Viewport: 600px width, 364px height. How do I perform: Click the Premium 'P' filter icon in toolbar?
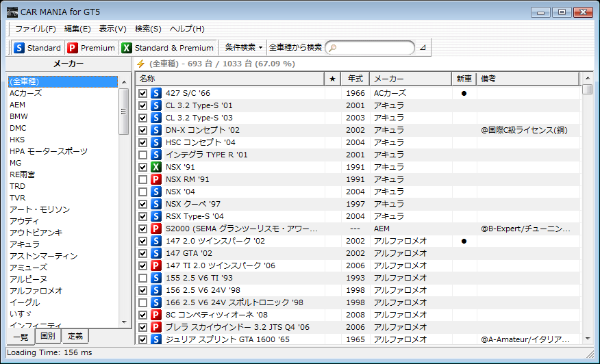[73, 48]
